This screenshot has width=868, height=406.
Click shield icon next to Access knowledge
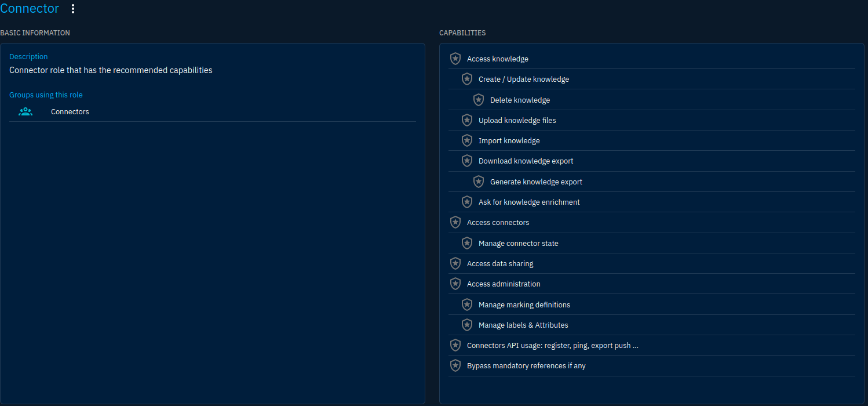(455, 59)
